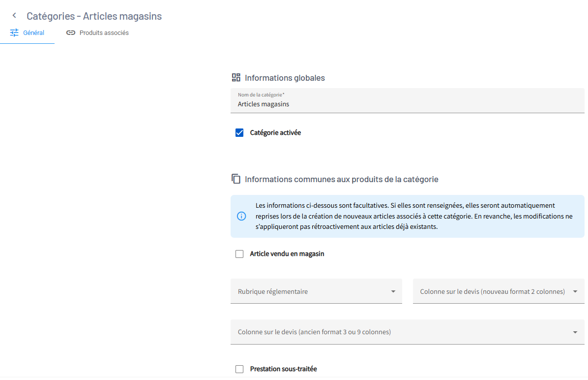Image resolution: width=588 pixels, height=380 pixels.
Task: Click the Informations communes copy icon
Action: coord(236,179)
